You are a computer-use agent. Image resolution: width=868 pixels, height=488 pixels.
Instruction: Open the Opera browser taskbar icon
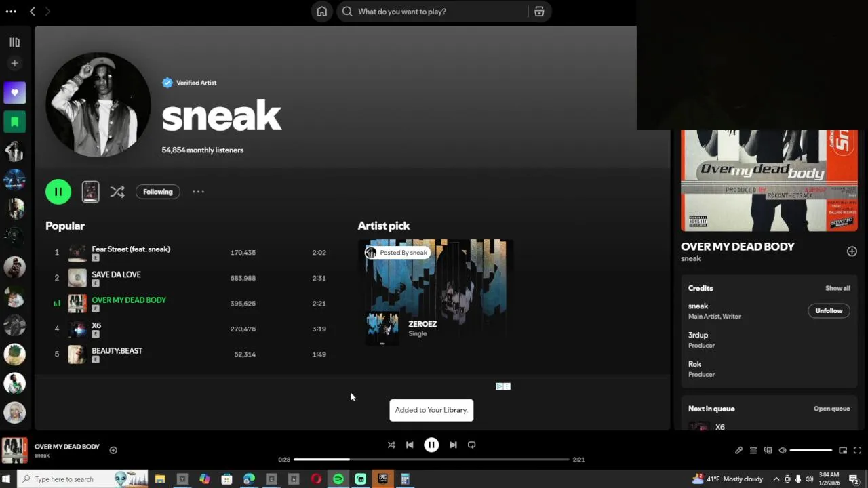(316, 479)
